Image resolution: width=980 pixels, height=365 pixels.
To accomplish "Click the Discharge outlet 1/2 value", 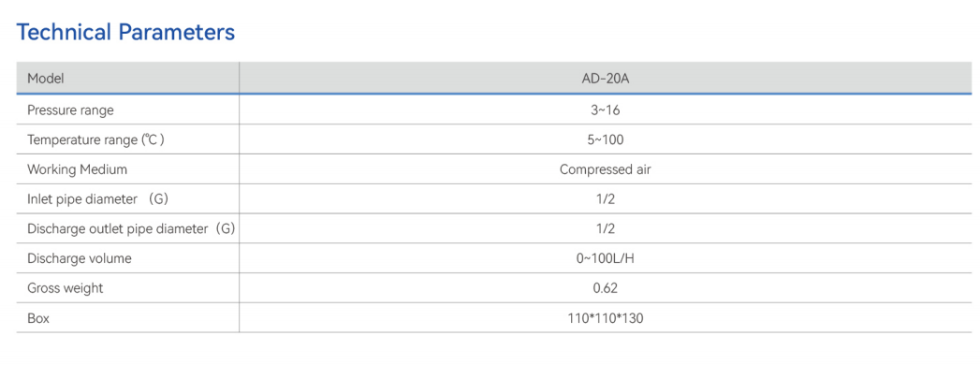I will (x=605, y=228).
